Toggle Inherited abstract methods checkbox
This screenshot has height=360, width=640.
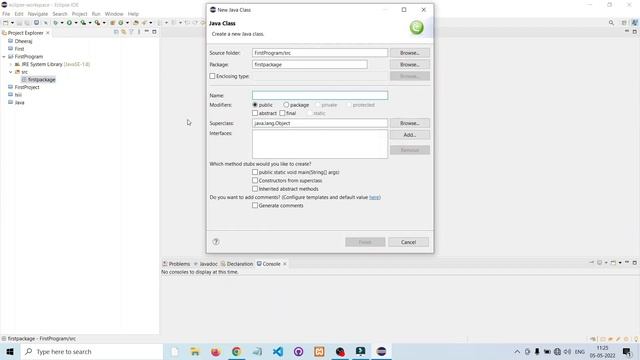point(255,189)
